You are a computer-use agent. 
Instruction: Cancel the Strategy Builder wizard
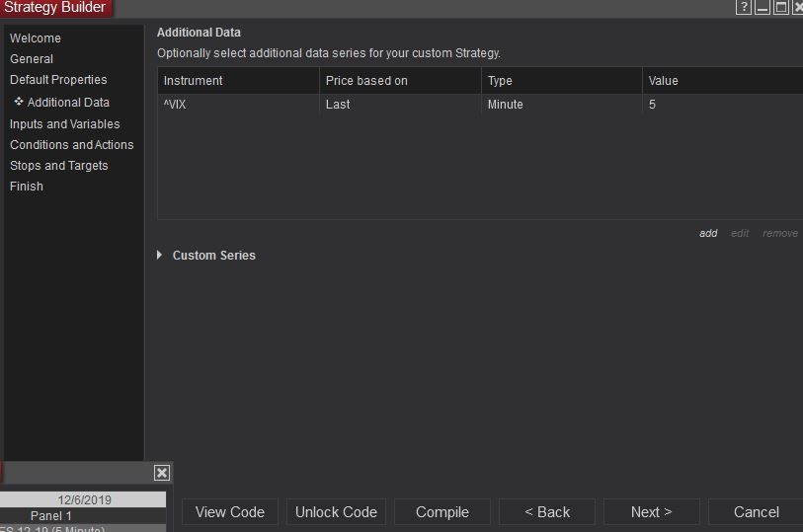[756, 512]
